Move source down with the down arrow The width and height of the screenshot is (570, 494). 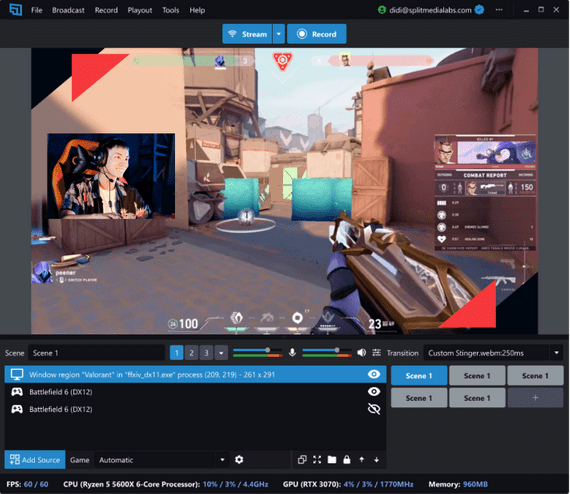(377, 460)
